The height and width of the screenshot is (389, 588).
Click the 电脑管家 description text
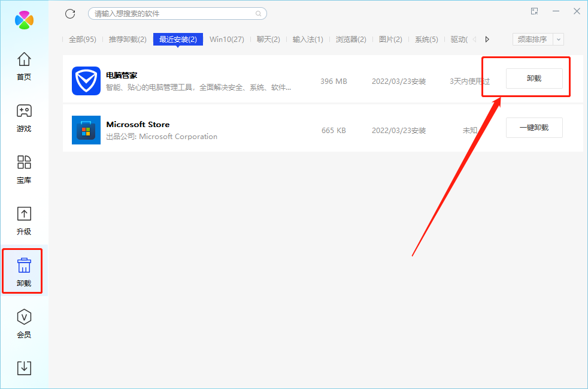click(x=198, y=88)
